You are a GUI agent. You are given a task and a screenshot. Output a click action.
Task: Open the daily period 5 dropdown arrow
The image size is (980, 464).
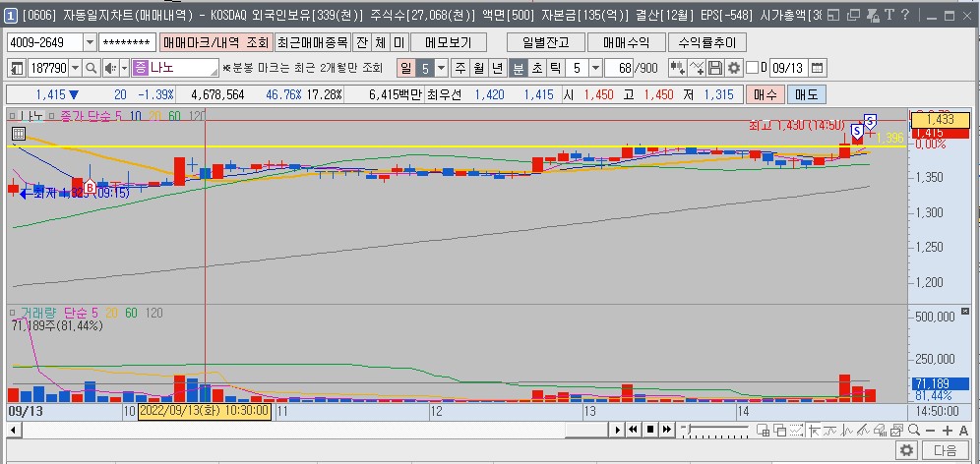pyautogui.click(x=441, y=68)
